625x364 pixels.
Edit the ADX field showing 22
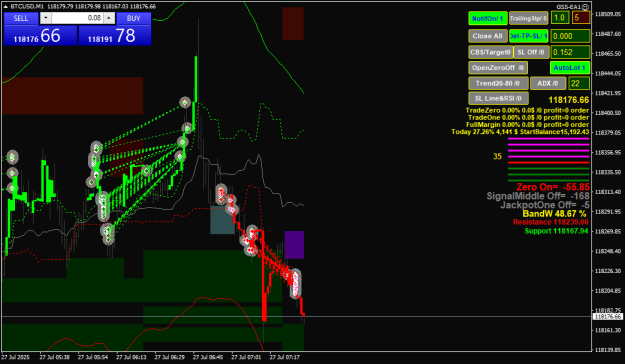click(579, 83)
